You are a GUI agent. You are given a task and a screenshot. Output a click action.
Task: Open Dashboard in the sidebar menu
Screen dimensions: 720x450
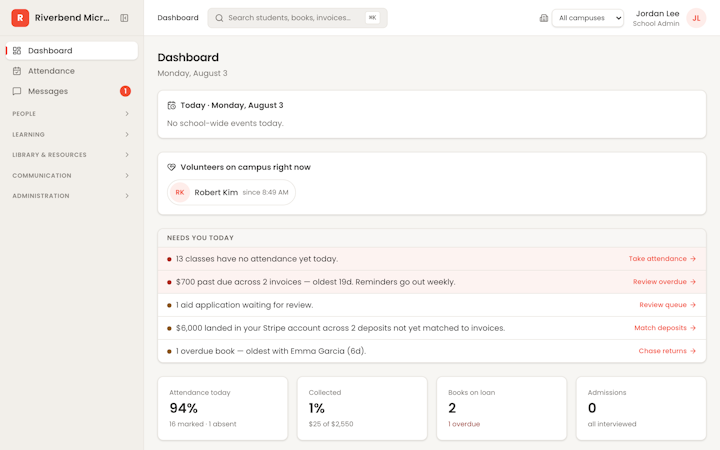tap(72, 51)
